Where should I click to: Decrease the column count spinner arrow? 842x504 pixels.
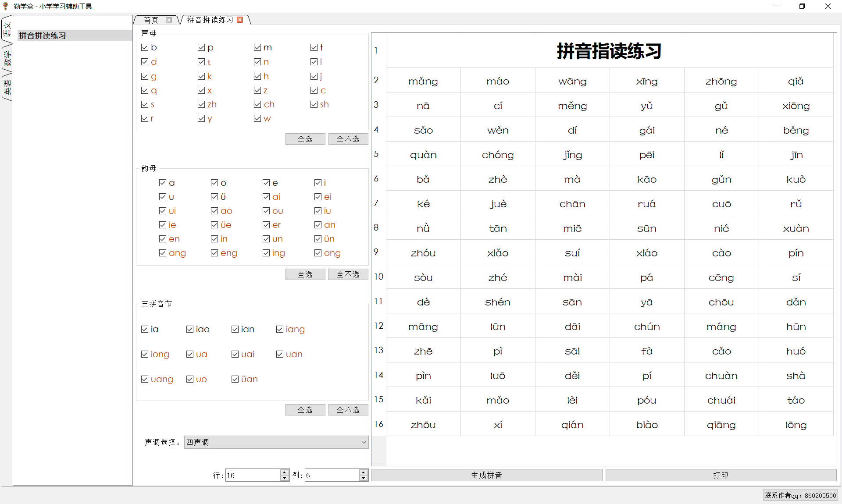pos(363,478)
